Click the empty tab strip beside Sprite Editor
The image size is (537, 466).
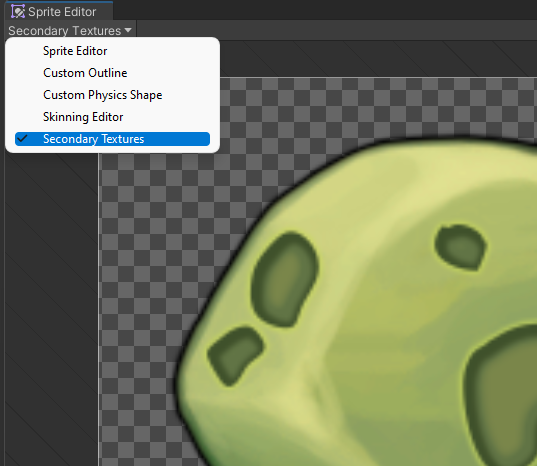click(x=325, y=10)
